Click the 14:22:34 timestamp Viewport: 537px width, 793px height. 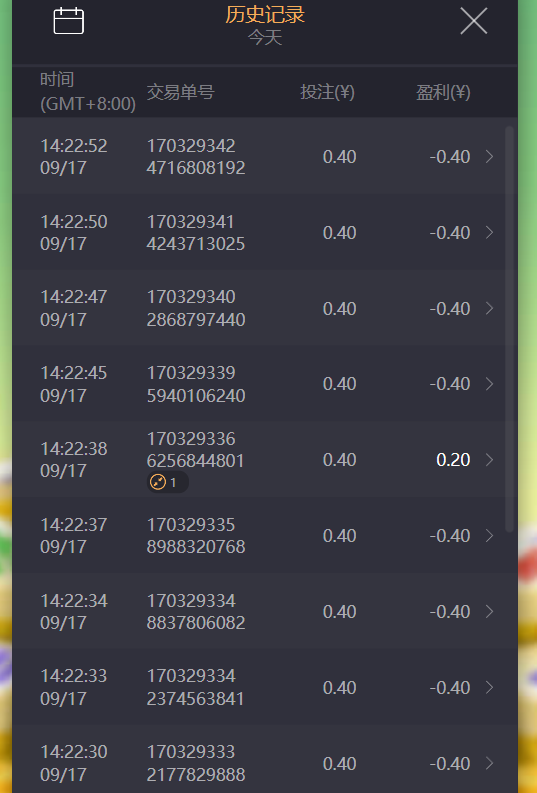tap(74, 601)
